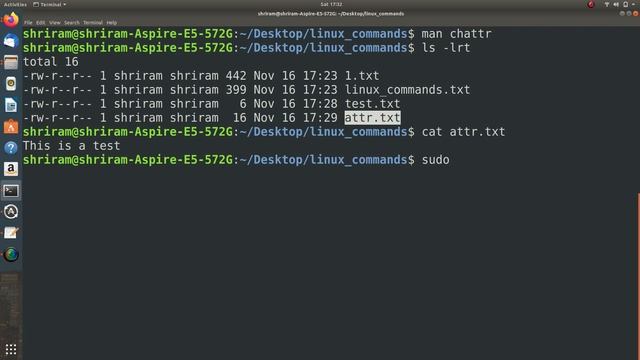Open Ubuntu Software store icon
640x360 pixels.
(11, 127)
